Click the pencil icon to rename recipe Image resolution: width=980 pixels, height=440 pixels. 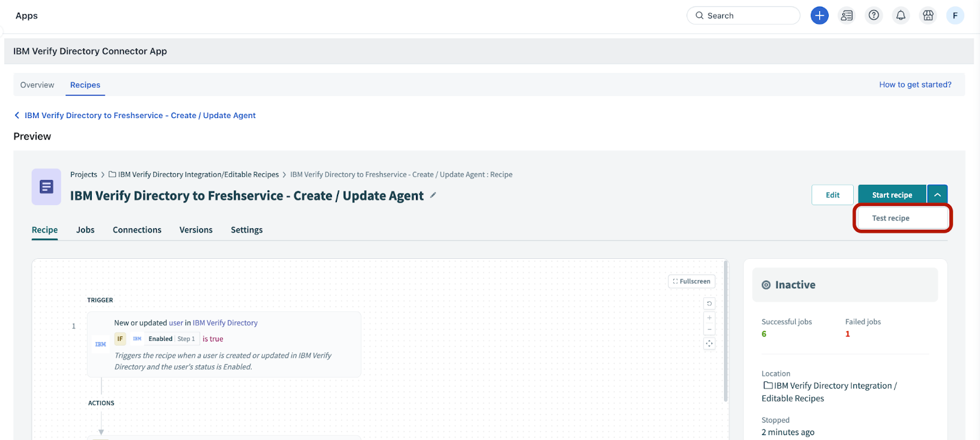[x=433, y=195]
